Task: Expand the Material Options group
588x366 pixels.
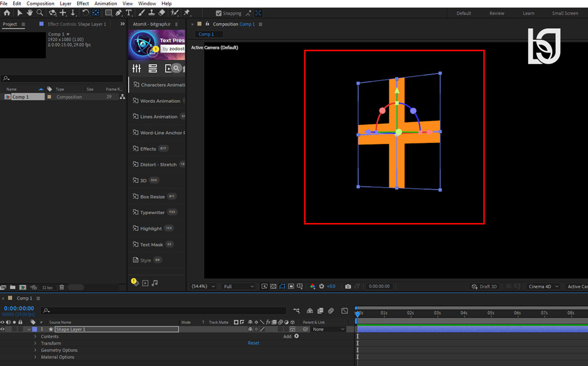Action: [x=36, y=357]
